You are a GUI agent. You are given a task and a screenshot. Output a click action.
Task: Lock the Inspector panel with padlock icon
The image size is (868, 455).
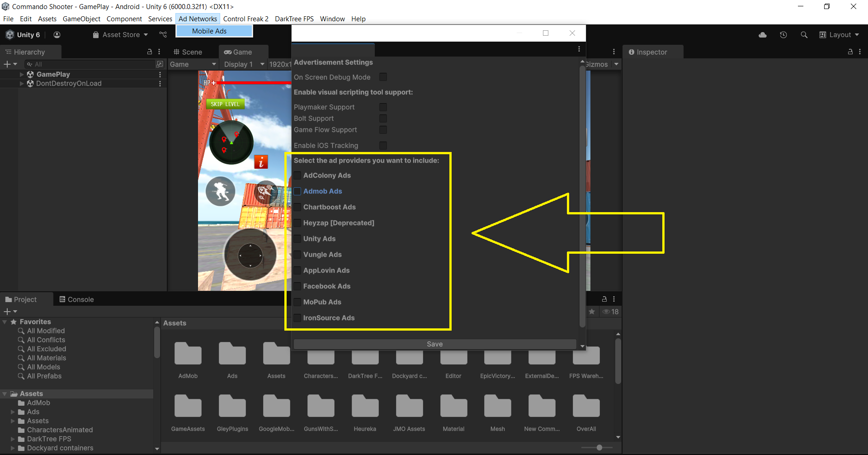coord(850,52)
